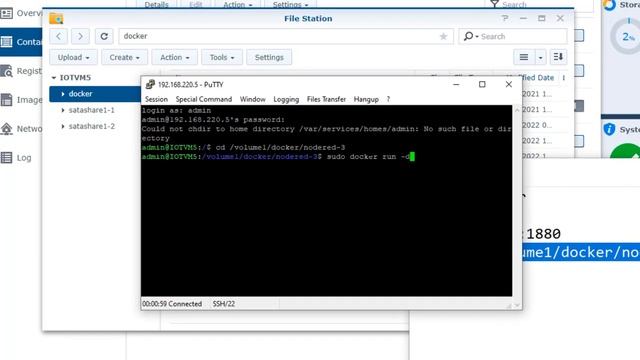Screen dimensions: 640x360
Task: Open PuTTY Special Command menu
Action: click(204, 99)
